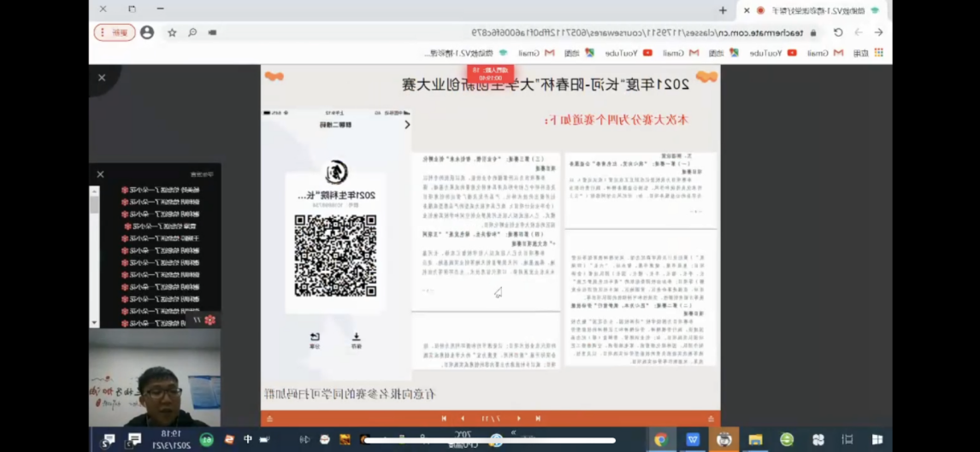Open the Windows Start button
Image resolution: width=980 pixels, height=452 pixels.
877,439
